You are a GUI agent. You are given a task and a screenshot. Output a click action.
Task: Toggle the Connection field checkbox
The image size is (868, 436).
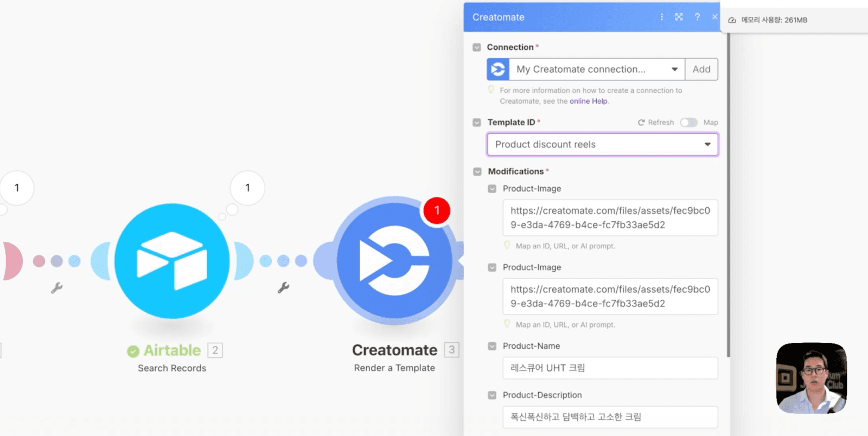tap(477, 47)
